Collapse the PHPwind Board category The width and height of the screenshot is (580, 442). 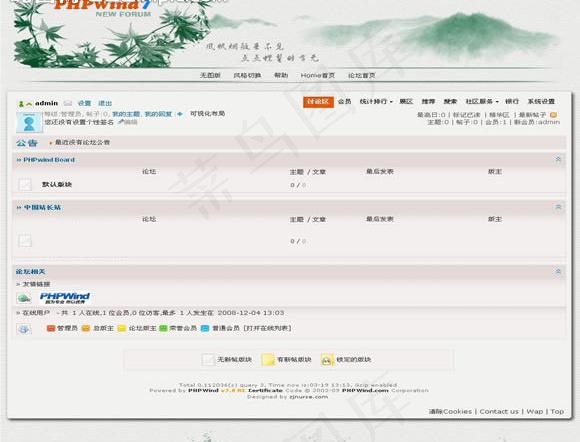tap(559, 159)
